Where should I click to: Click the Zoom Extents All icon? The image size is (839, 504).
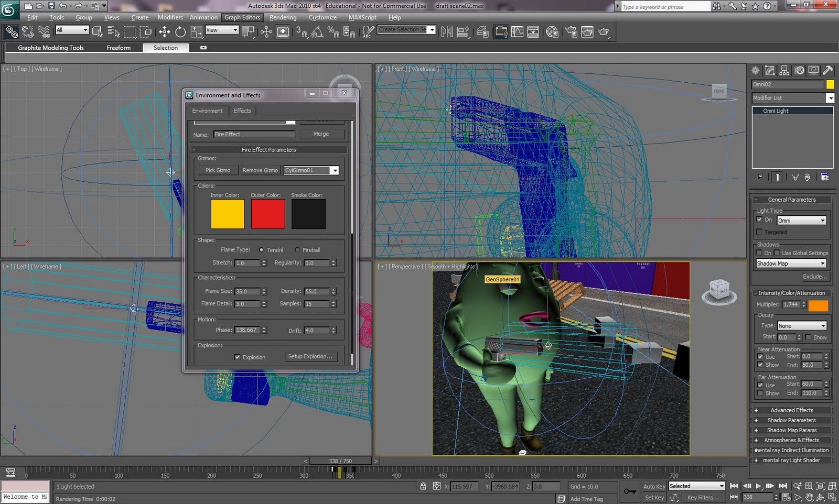click(x=832, y=486)
